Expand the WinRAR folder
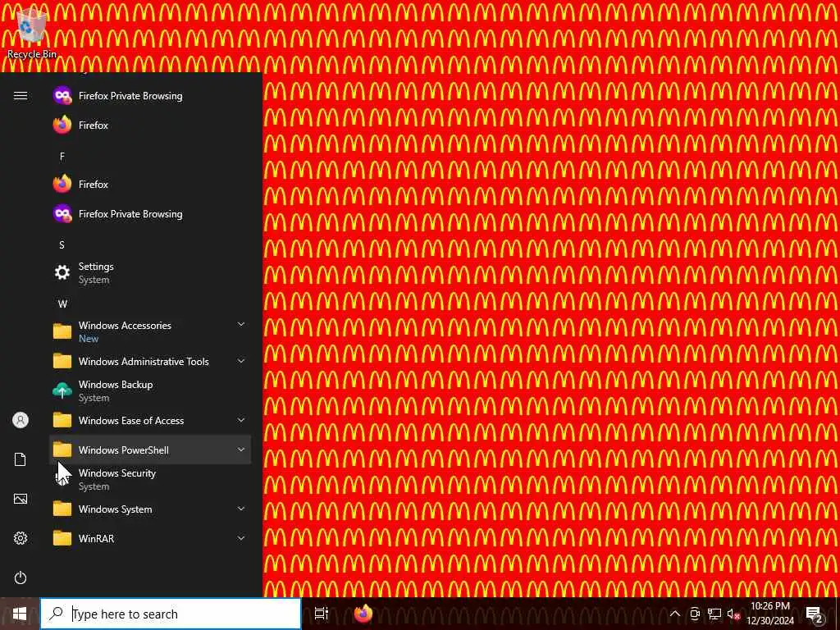Viewport: 840px width, 630px height. [x=150, y=538]
